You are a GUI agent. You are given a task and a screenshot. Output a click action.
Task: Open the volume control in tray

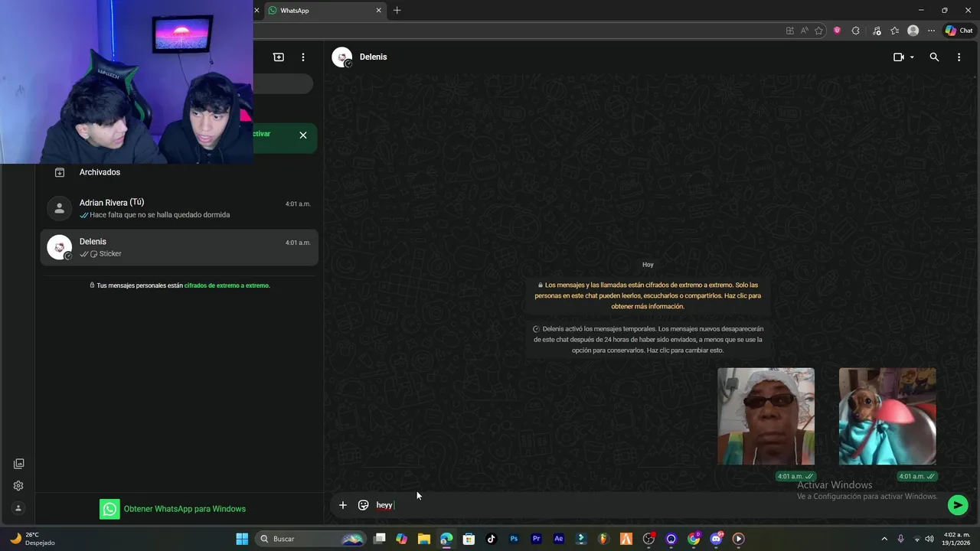(x=929, y=539)
